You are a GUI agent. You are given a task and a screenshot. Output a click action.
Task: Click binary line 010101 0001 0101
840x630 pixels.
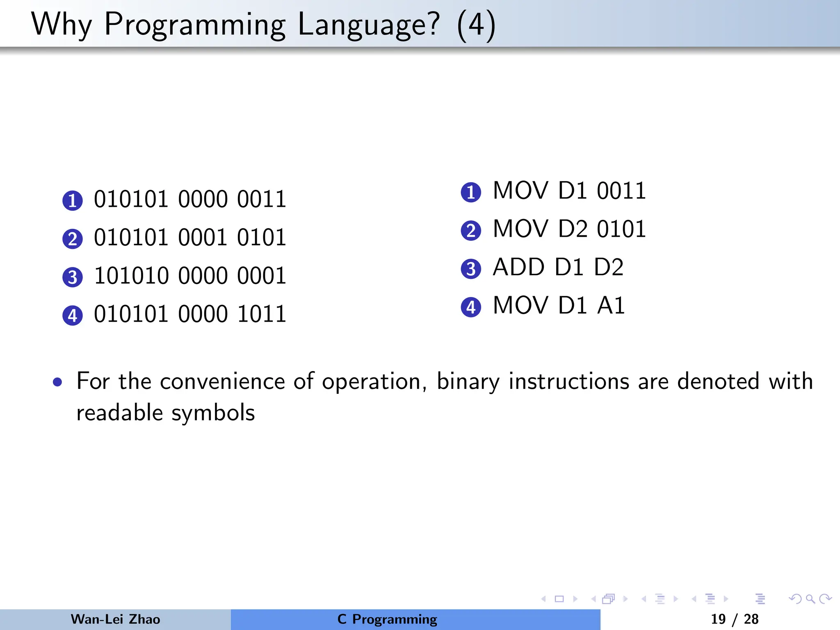pos(190,237)
